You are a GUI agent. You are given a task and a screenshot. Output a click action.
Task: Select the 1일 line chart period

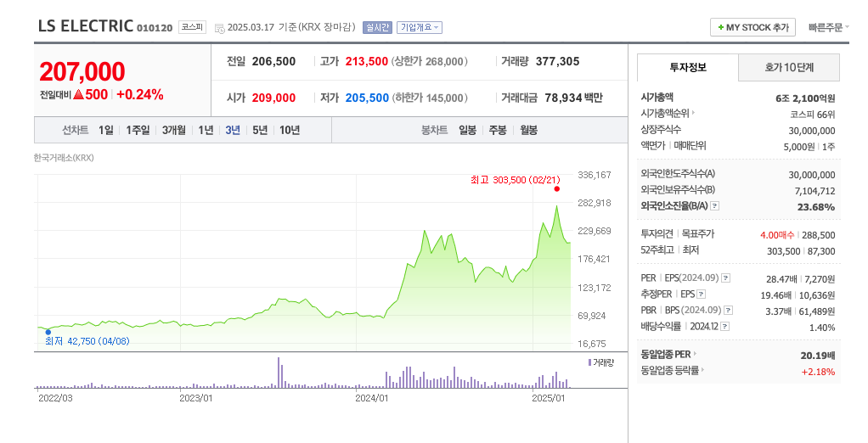click(105, 130)
